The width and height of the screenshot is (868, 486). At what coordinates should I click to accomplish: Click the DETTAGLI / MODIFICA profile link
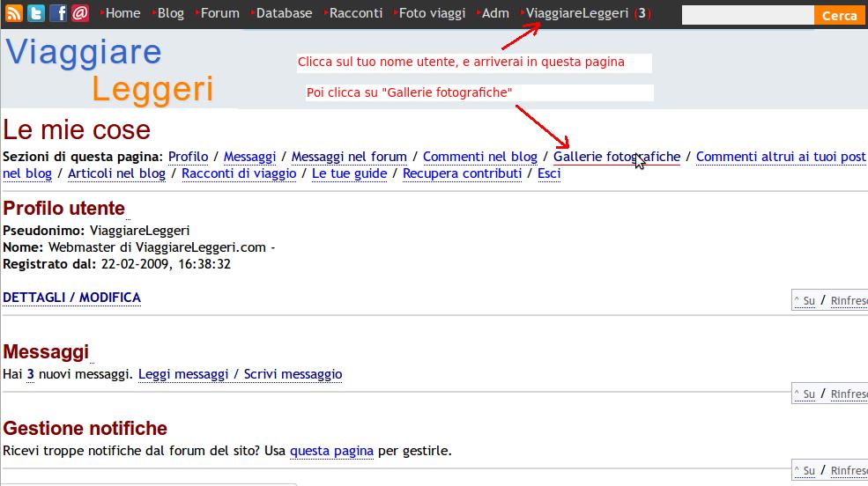[71, 298]
